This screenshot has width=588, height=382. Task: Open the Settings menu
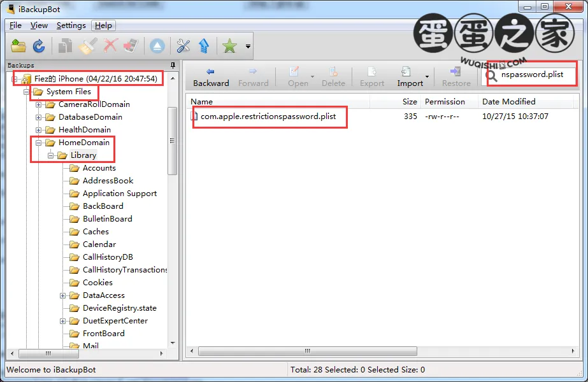(71, 25)
